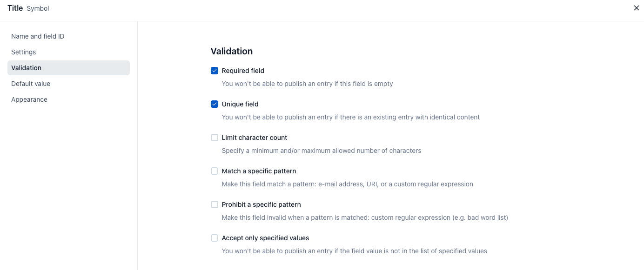Image resolution: width=644 pixels, height=270 pixels.
Task: Click the Unique field label text
Action: click(x=241, y=104)
